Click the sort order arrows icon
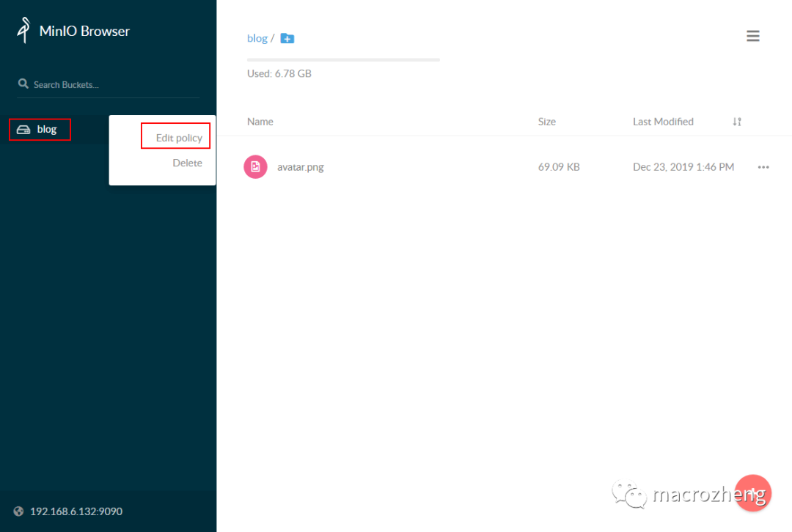 click(x=737, y=122)
